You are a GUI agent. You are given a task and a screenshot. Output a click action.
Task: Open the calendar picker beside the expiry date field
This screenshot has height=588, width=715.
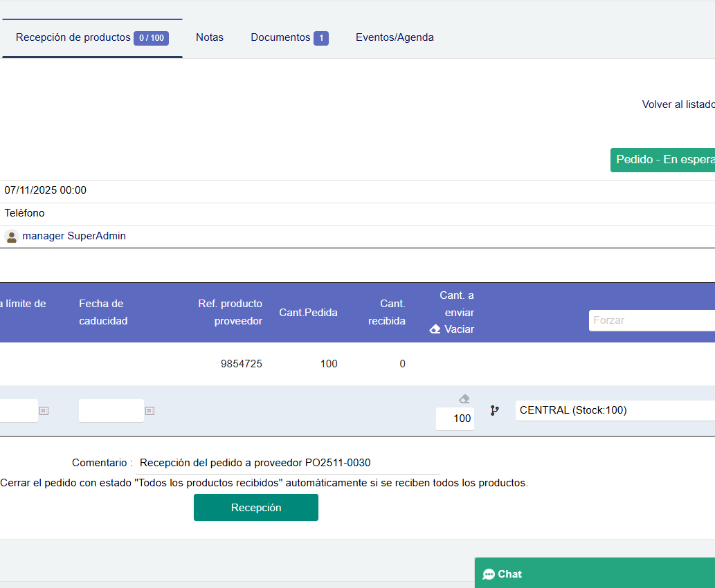point(150,410)
